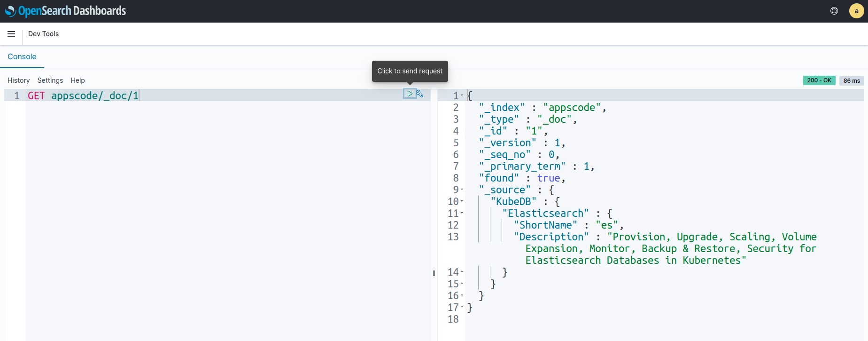Collapse the Elasticsearch object fold arrow

click(x=462, y=213)
